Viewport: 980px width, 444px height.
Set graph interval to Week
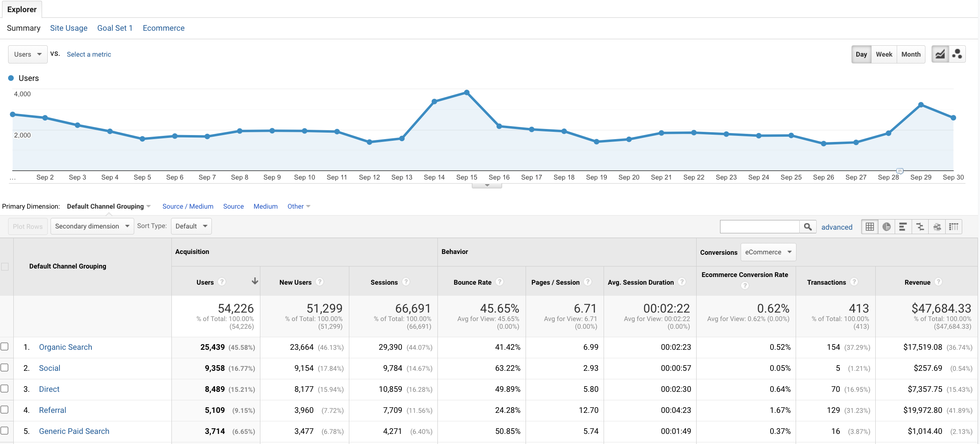point(884,54)
